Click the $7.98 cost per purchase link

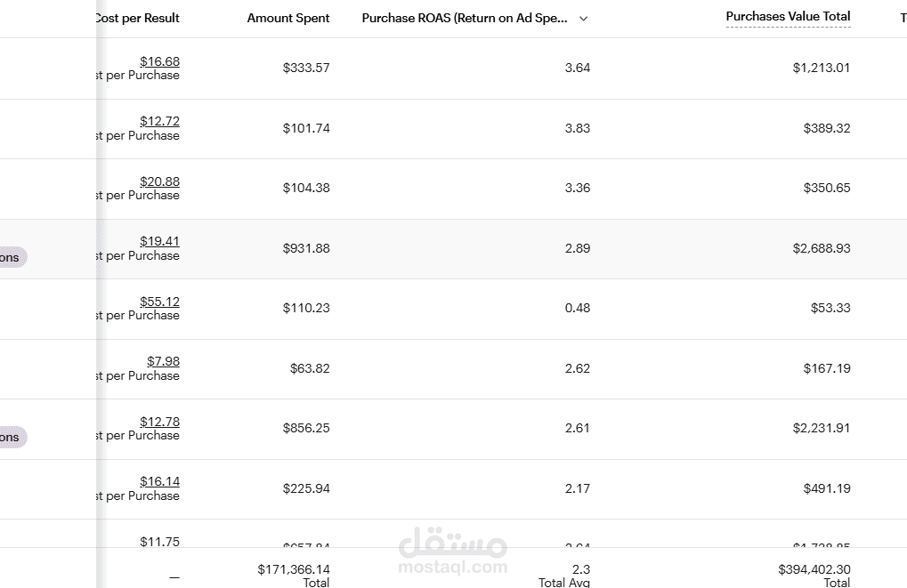163,361
